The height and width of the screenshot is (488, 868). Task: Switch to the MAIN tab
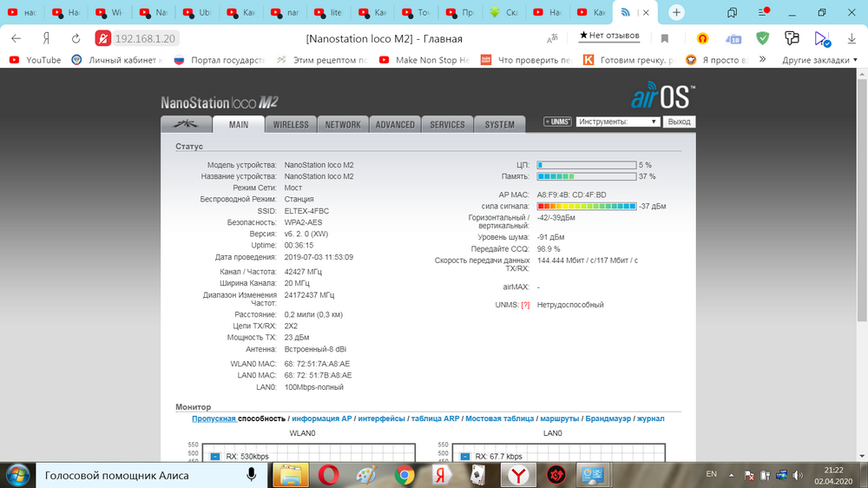coord(239,124)
